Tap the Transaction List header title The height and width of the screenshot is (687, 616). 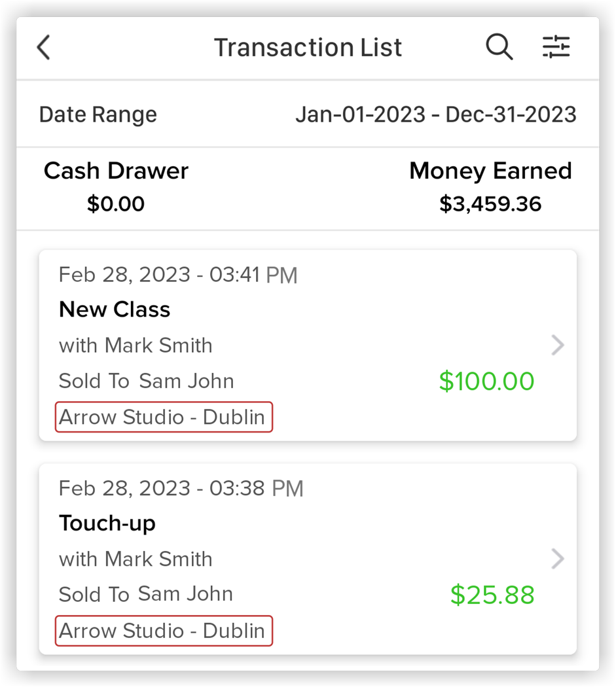click(x=308, y=47)
